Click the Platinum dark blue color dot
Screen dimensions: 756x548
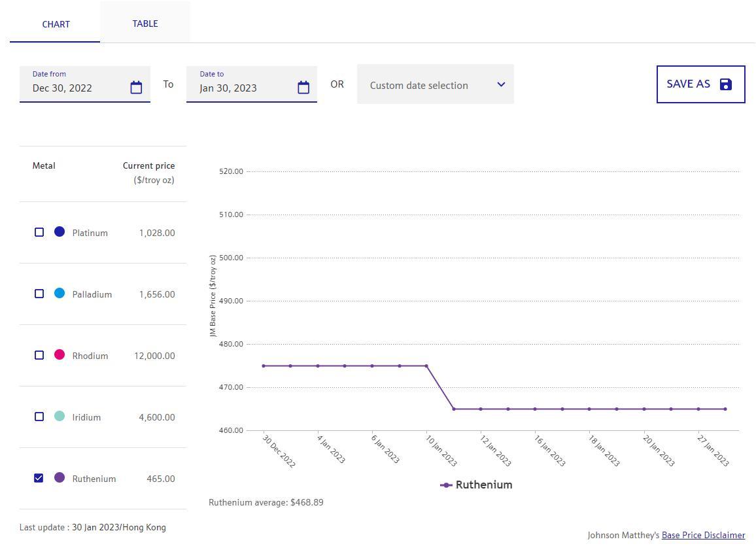60,231
